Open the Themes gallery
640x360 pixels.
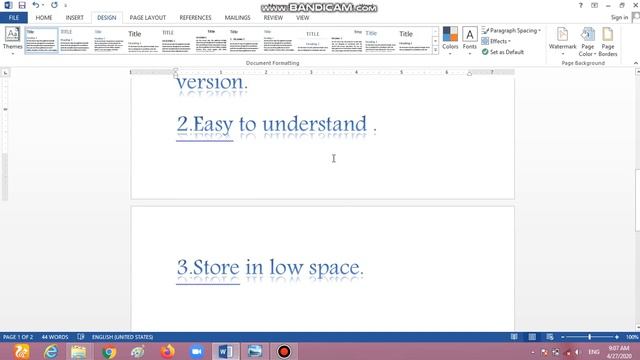12,40
